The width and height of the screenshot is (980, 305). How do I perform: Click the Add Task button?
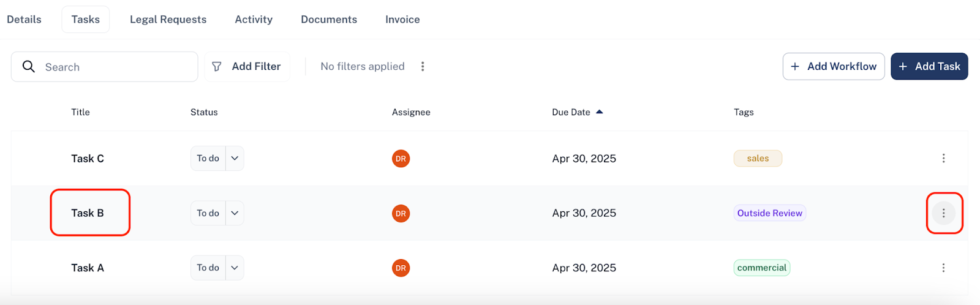(929, 66)
